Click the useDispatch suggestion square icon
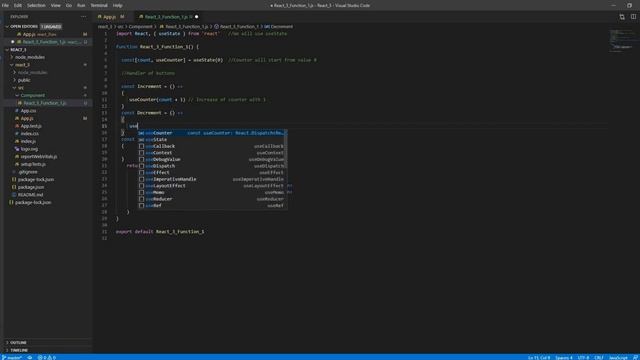 (141, 166)
